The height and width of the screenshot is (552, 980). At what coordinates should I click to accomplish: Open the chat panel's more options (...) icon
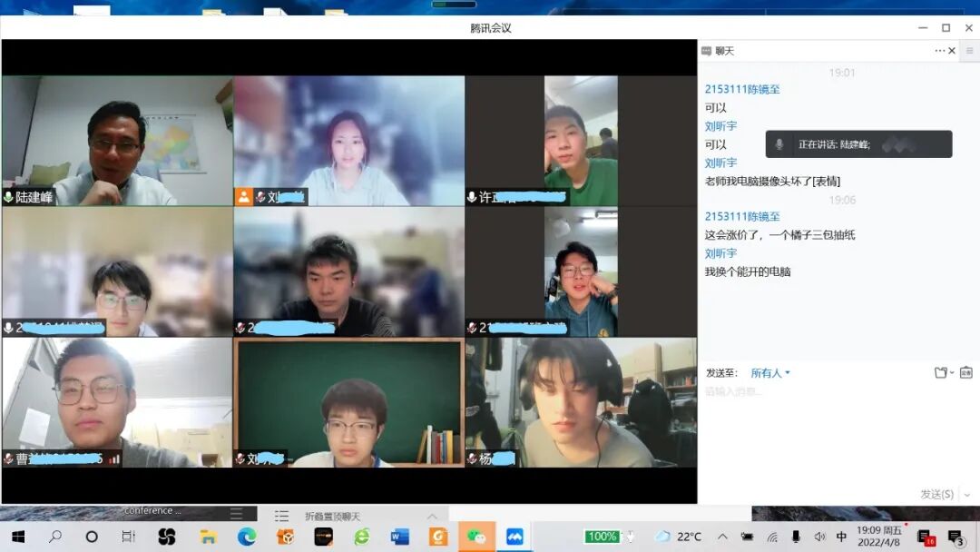(939, 51)
